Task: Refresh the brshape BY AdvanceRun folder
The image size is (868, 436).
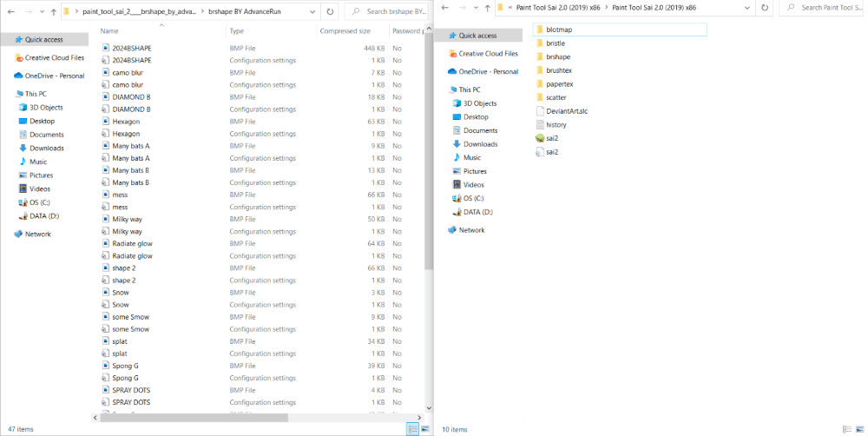Action: (330, 11)
